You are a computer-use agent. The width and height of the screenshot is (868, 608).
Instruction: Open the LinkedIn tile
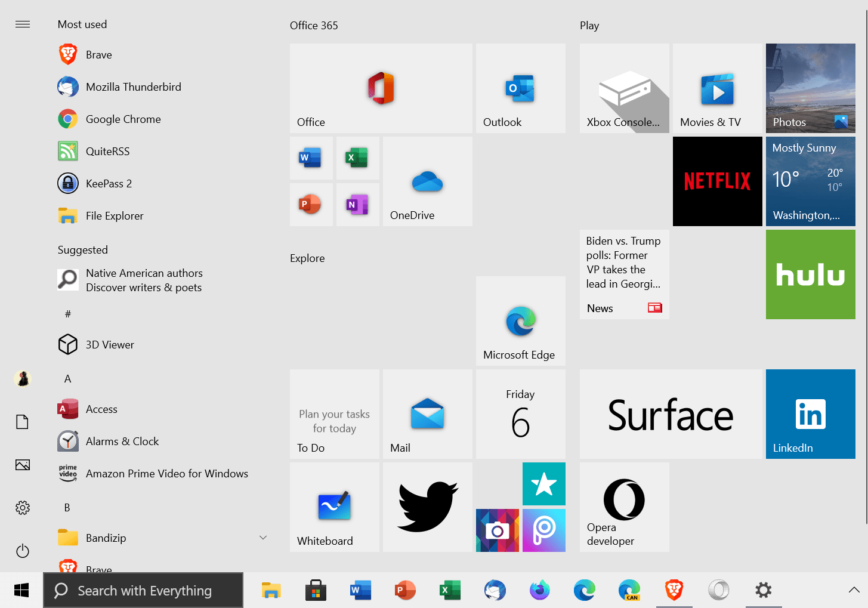click(810, 414)
